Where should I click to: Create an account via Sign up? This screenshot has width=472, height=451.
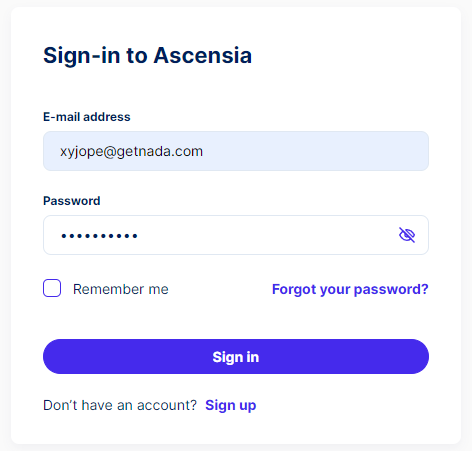pos(231,405)
